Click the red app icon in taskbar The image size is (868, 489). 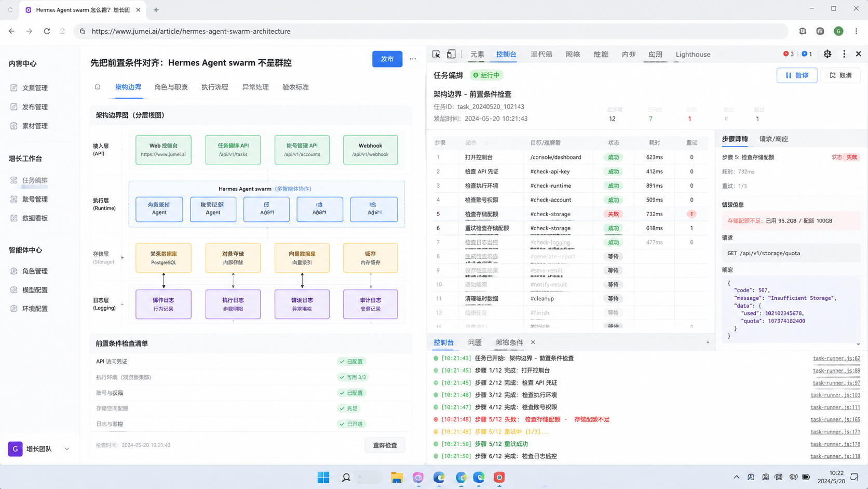(499, 478)
